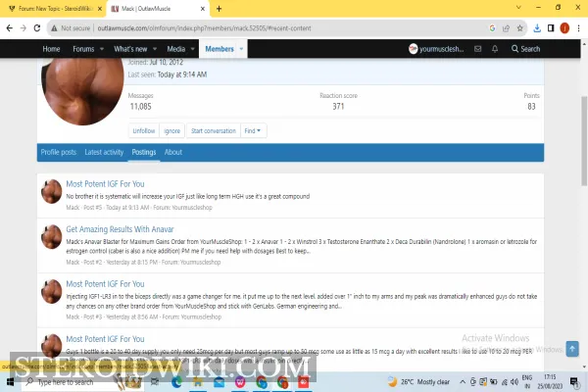Click the Task View taskbar icon
The width and height of the screenshot is (588, 392).
(x=155, y=382)
